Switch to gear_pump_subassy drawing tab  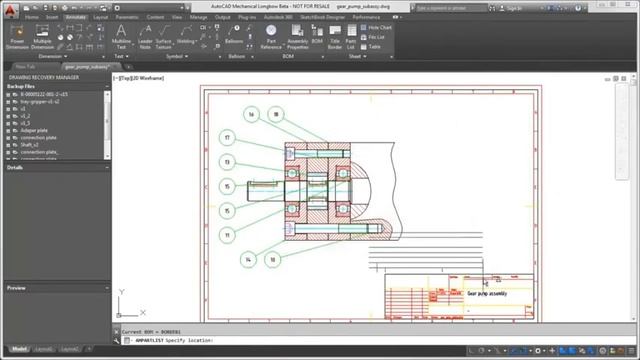[91, 67]
